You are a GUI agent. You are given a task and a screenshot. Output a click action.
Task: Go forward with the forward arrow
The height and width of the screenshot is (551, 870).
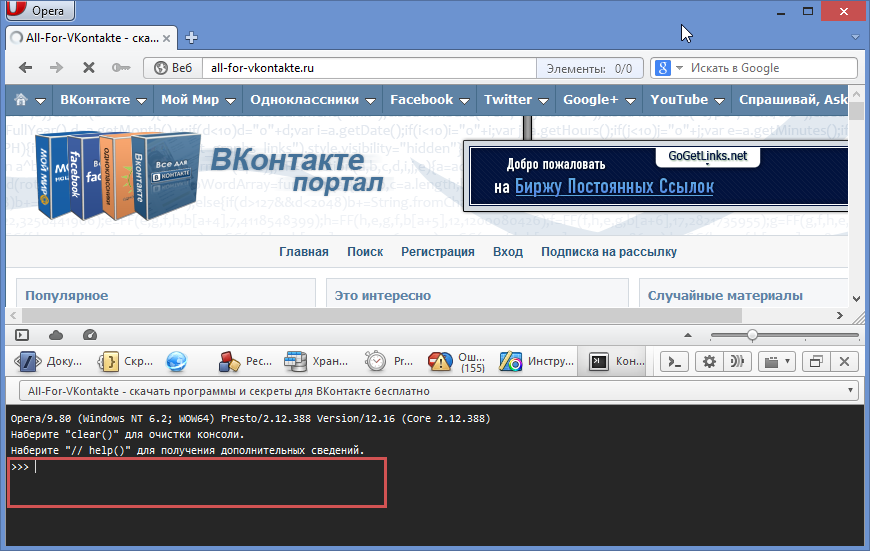[56, 68]
